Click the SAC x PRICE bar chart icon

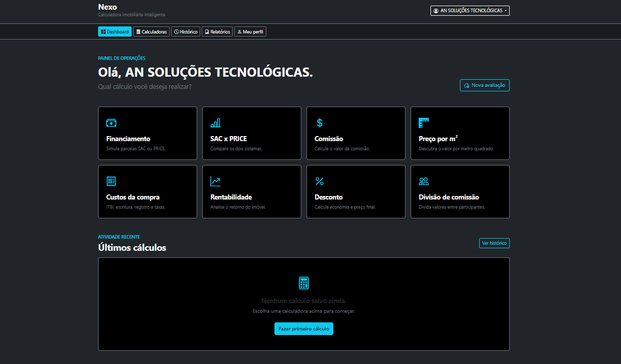click(215, 123)
